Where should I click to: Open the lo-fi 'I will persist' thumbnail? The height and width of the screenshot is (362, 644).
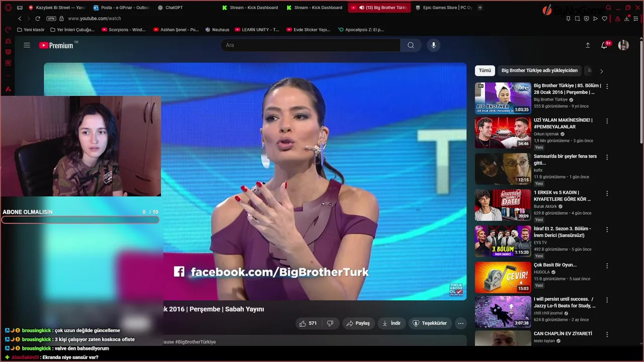[x=503, y=312]
